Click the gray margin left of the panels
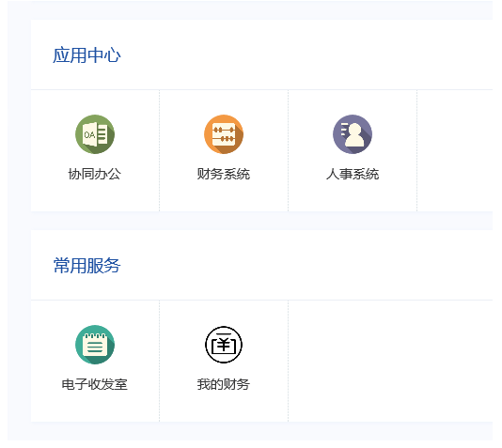This screenshot has width=502, height=448. (19, 221)
